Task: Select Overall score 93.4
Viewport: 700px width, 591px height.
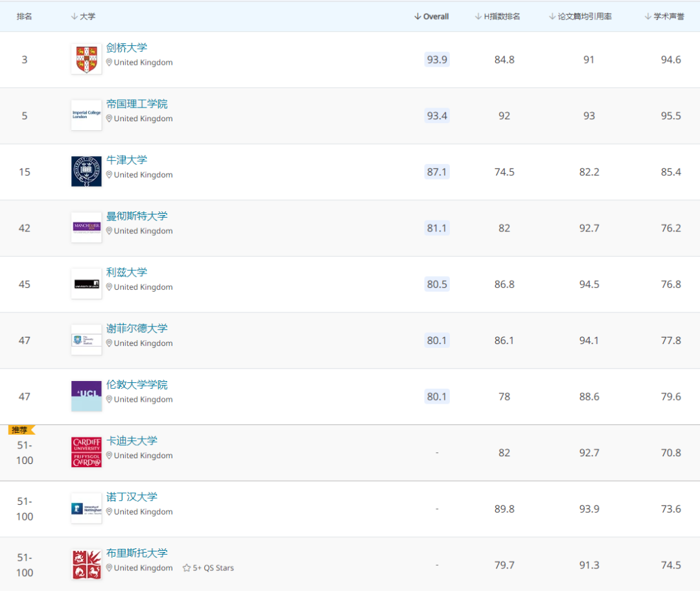Action: 437,115
